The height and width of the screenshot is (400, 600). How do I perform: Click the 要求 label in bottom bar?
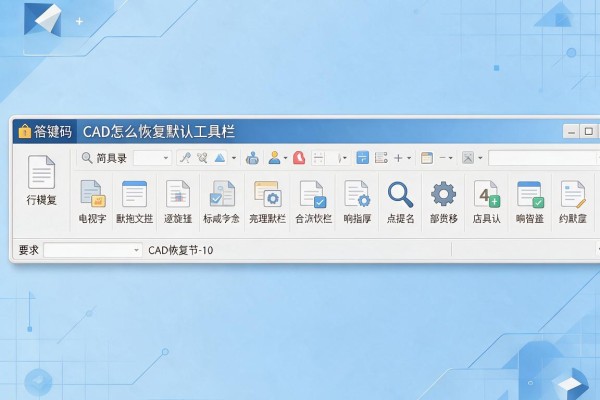pyautogui.click(x=29, y=250)
